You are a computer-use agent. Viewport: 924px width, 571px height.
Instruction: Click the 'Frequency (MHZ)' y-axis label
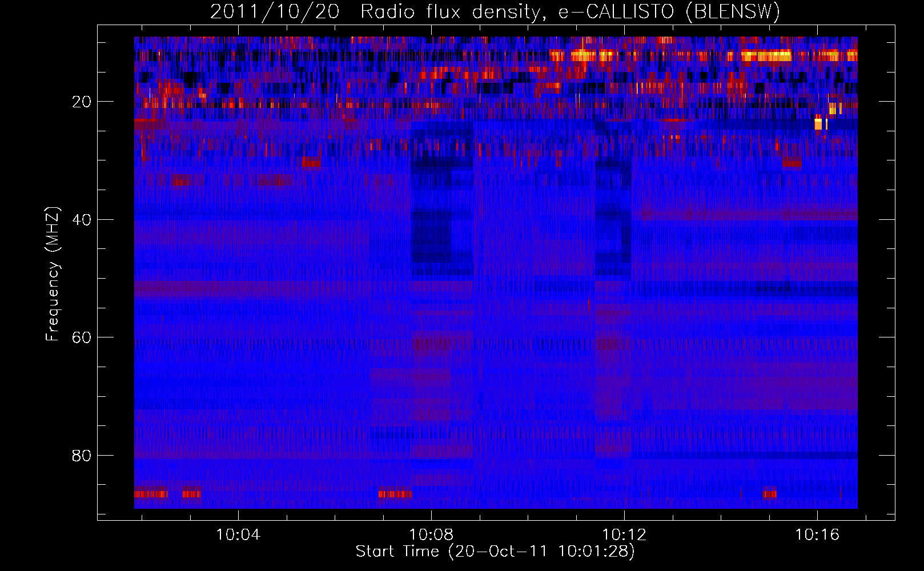[x=52, y=274]
